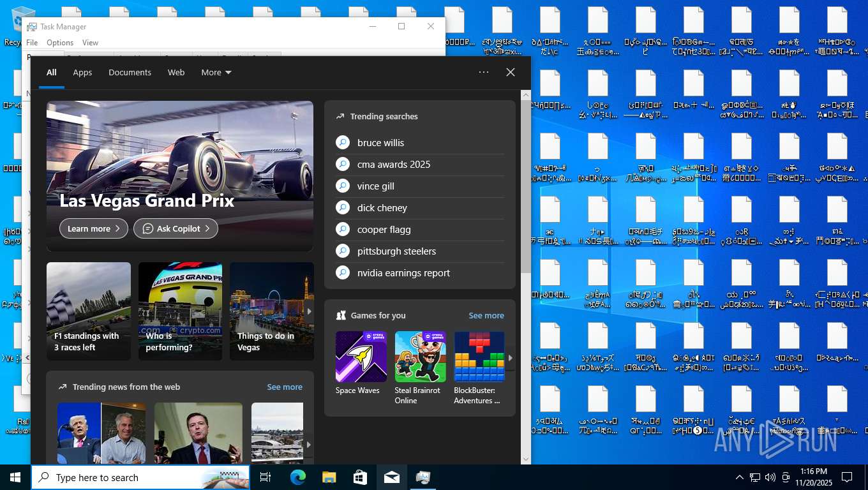Click search icon next to bruce willis
The height and width of the screenshot is (490, 868).
(x=343, y=143)
